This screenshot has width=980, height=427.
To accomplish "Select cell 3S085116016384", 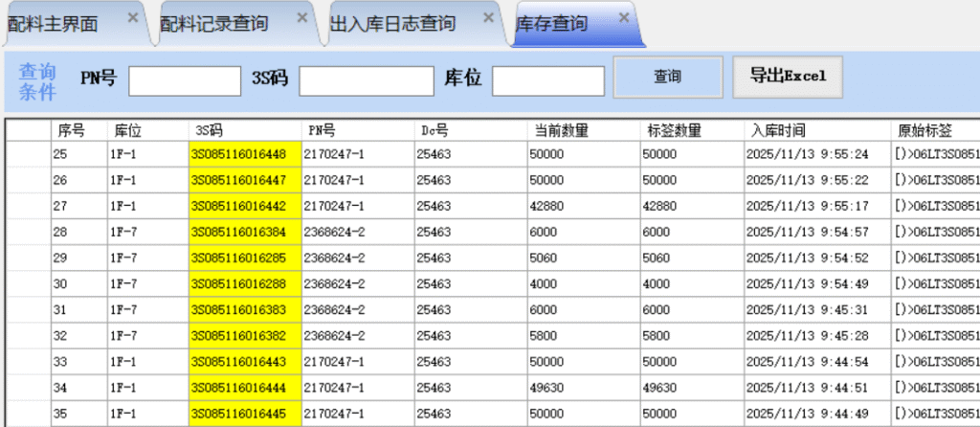I will point(245,232).
